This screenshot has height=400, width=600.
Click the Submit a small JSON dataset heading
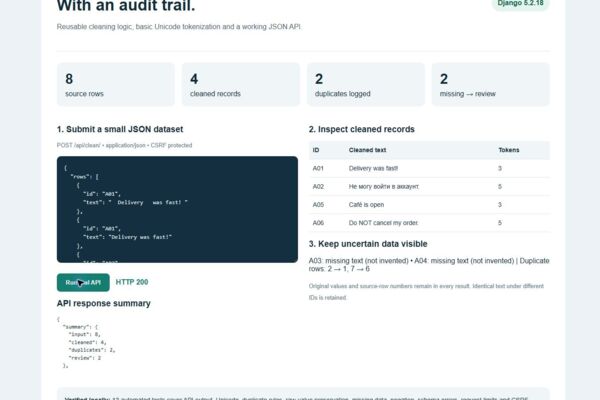120,129
